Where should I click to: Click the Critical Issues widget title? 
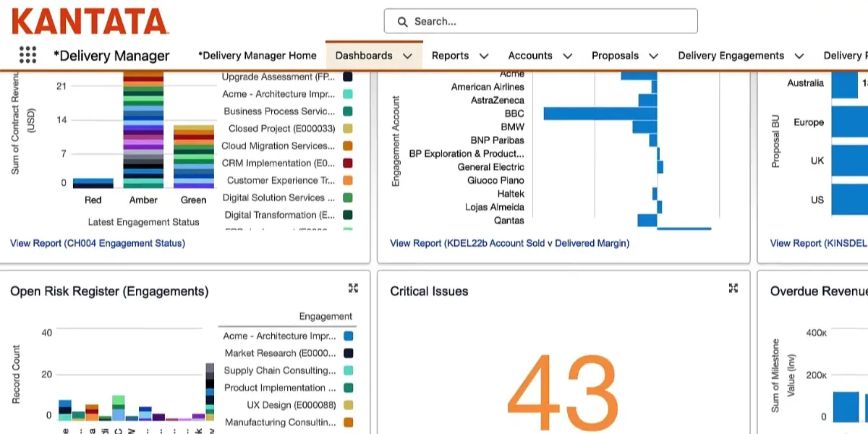point(429,292)
